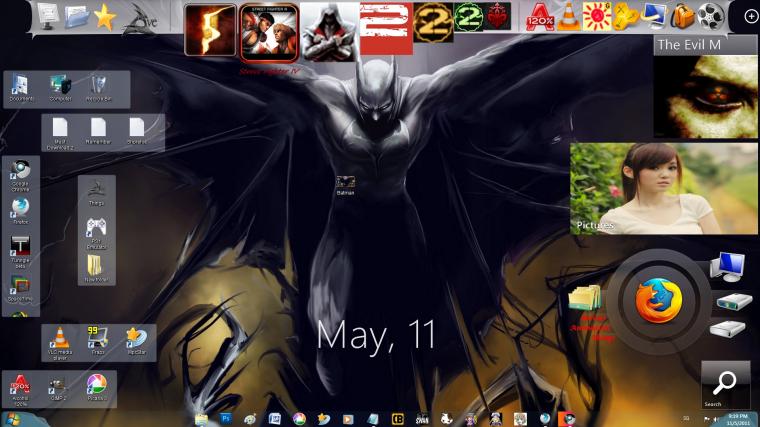
Task: Launch the Firefox desktop shortcut
Action: pos(20,211)
